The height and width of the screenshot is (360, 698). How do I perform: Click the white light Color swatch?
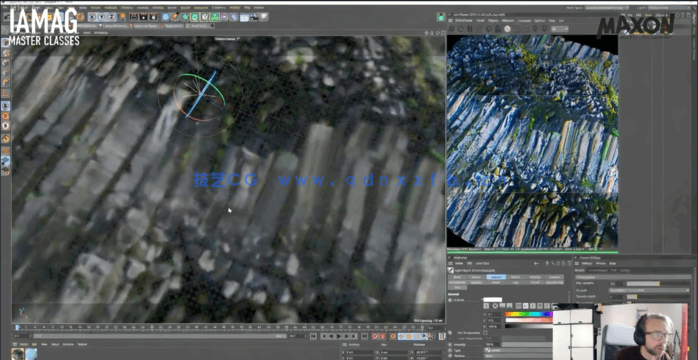pyautogui.click(x=493, y=300)
